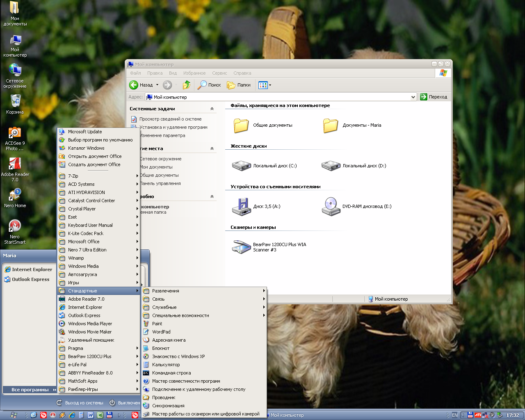Open Подключение к удаленному рабочему столу
Screen dimensions: 525x420
(204, 389)
